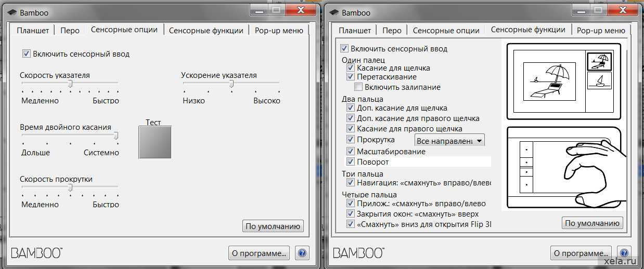Select the sailboat thumbnail in preview
The height and width of the screenshot is (269, 644).
599,81
